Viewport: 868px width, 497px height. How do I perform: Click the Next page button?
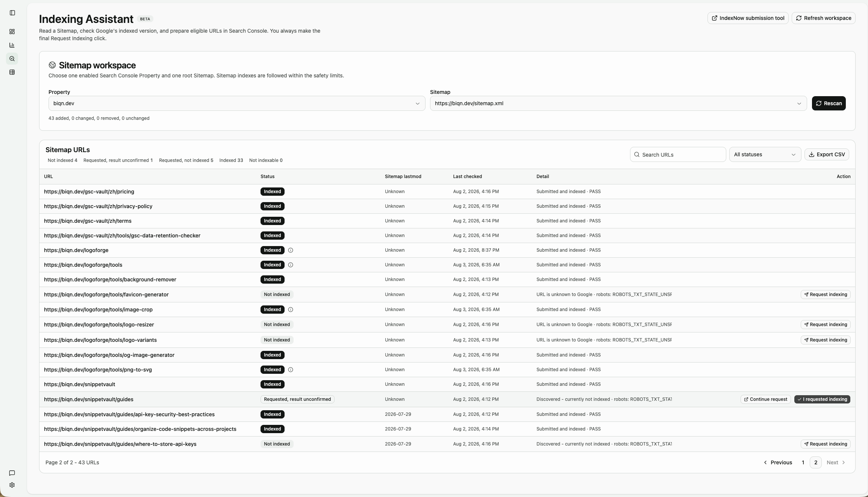pyautogui.click(x=836, y=462)
